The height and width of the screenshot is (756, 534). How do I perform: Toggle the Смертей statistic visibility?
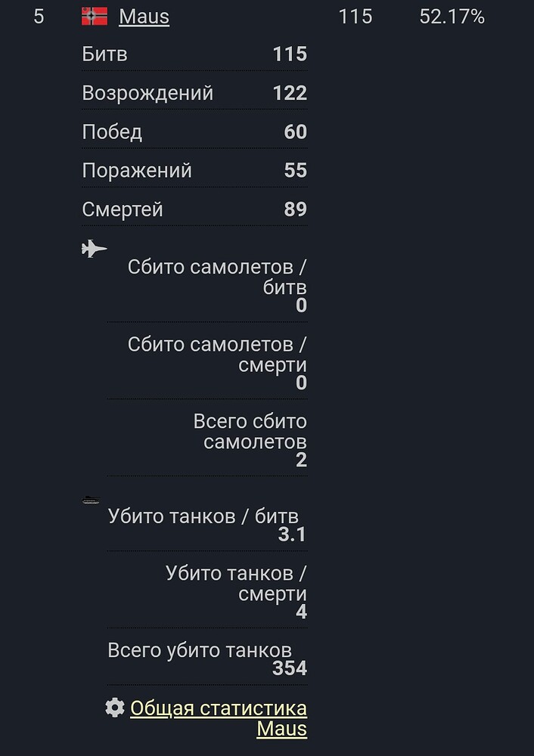[193, 209]
